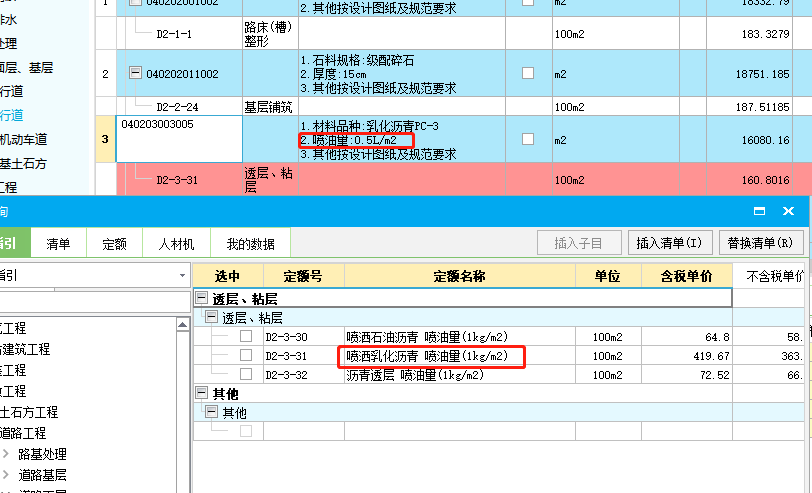Check the box for row 040202011002
Viewport: 812px width, 493px height.
click(x=528, y=73)
